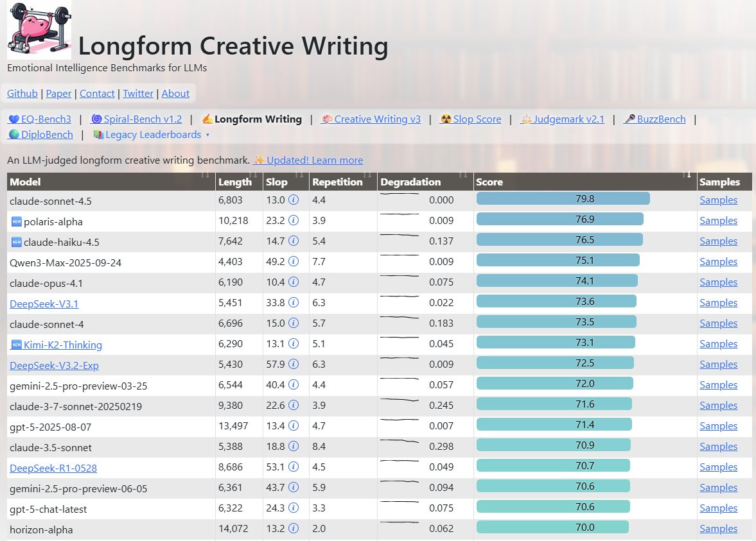The height and width of the screenshot is (541, 756).
Task: Open slop info icon for DeepSeek-V3.1
Action: pyautogui.click(x=294, y=302)
